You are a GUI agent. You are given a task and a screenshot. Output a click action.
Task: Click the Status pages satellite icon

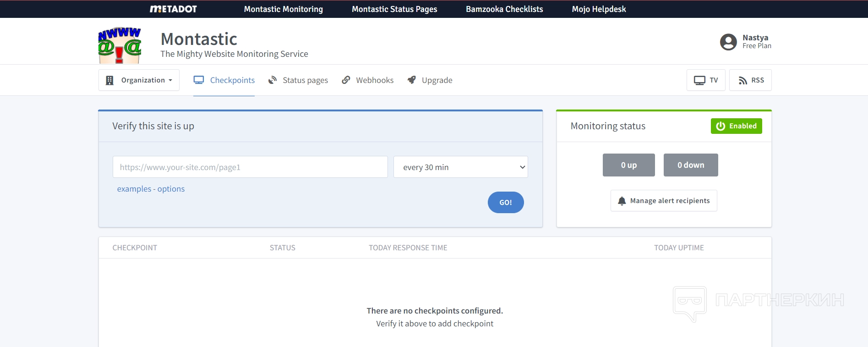[x=273, y=80]
